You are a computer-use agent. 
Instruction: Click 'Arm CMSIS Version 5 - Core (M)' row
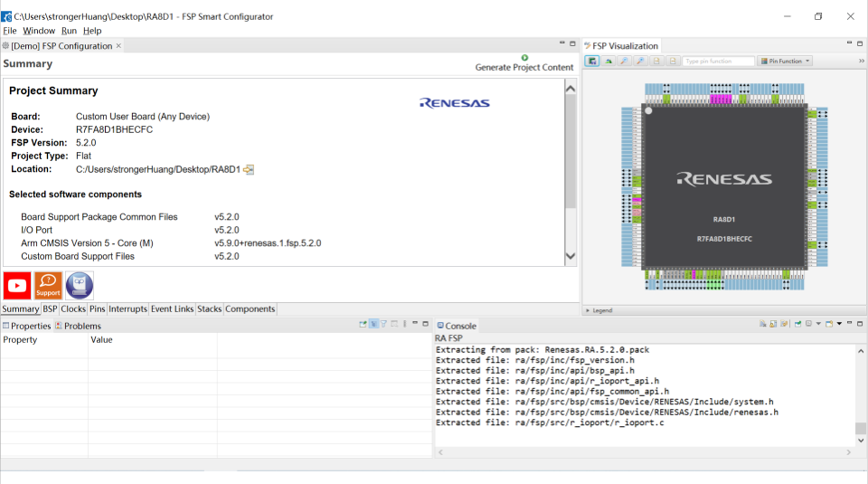[x=171, y=243]
